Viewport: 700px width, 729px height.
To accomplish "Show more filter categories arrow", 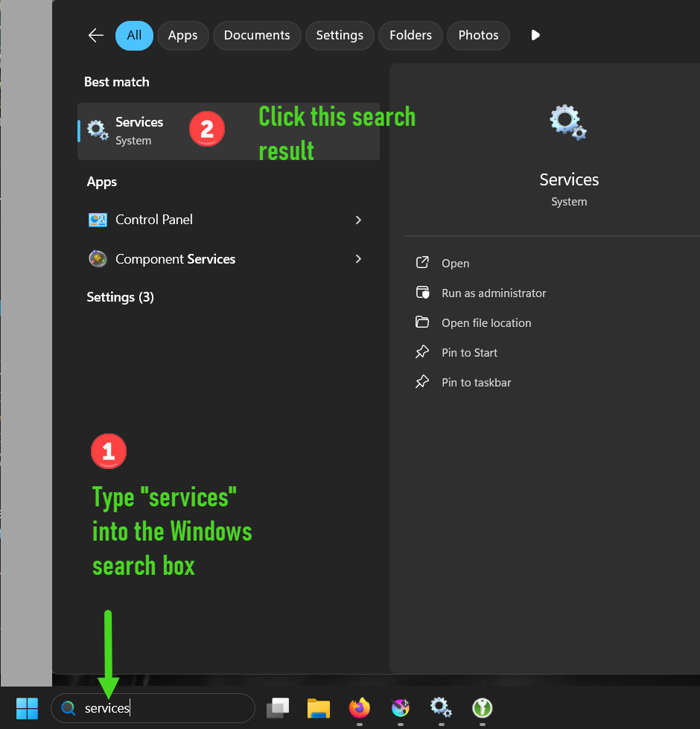I will pyautogui.click(x=535, y=35).
